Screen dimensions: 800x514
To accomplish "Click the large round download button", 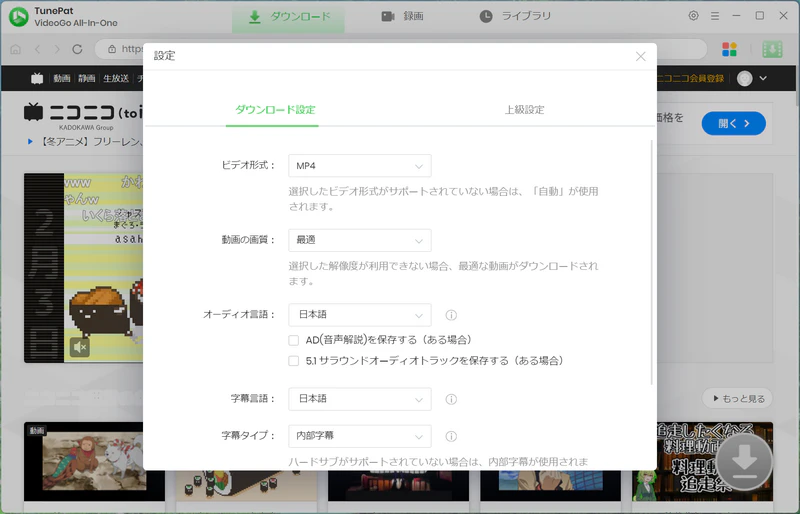I will click(744, 461).
